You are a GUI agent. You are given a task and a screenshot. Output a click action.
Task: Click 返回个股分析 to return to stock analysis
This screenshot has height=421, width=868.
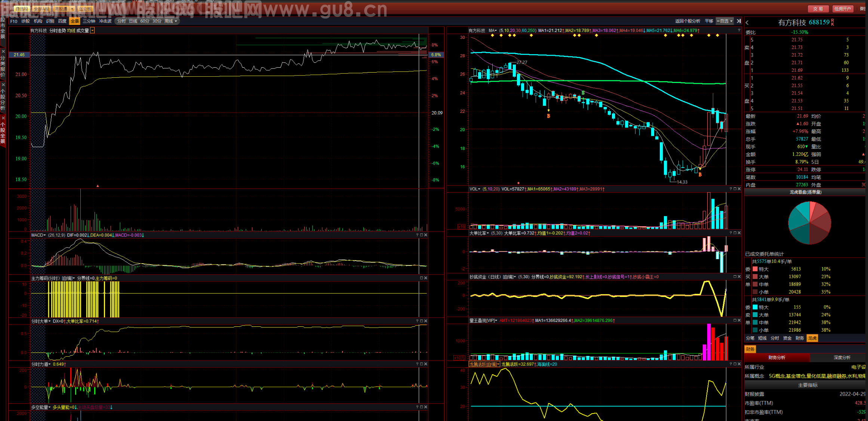[688, 21]
